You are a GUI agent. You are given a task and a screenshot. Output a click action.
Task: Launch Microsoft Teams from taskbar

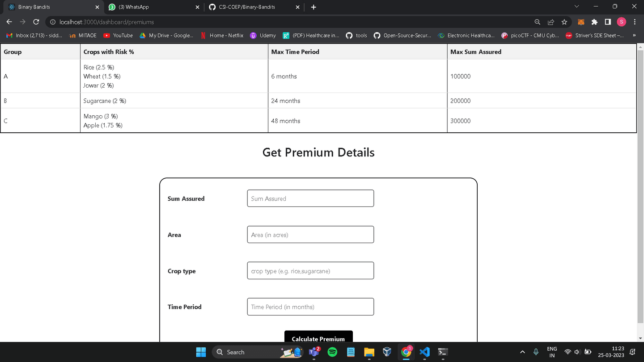pyautogui.click(x=314, y=352)
